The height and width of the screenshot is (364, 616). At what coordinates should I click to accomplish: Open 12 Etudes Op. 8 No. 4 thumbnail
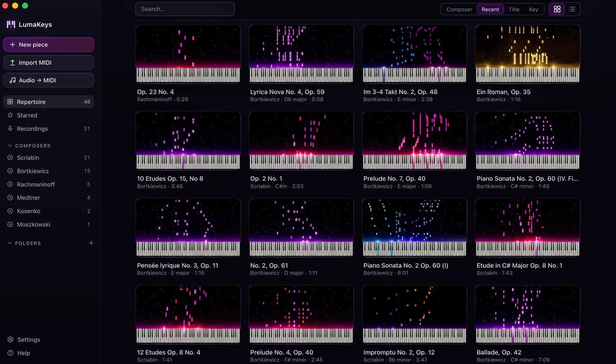click(x=188, y=314)
